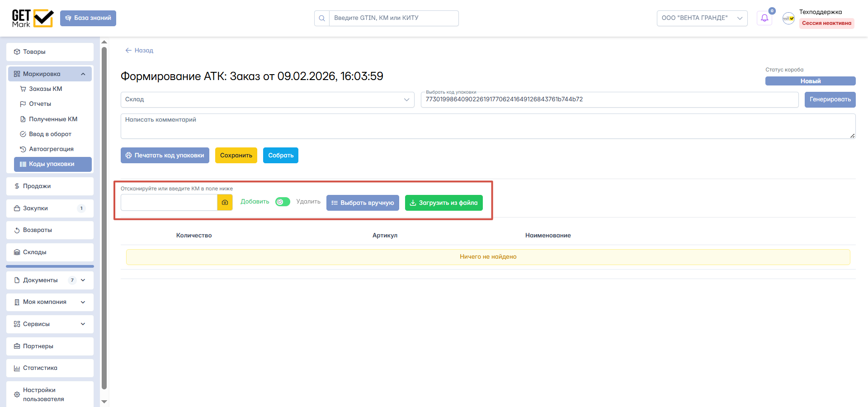Expand the Моя компания menu chevron
This screenshot has width=868, height=407.
(83, 302)
